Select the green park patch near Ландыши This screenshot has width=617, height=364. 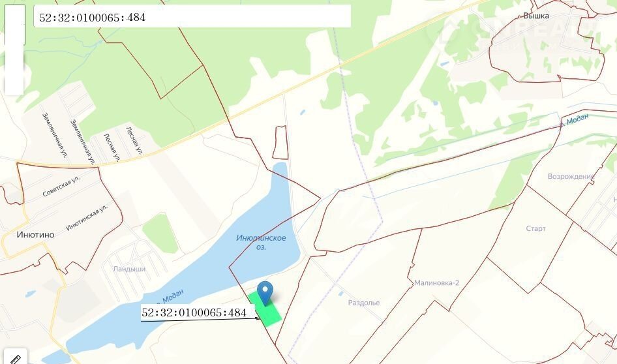pyautogui.click(x=160, y=234)
